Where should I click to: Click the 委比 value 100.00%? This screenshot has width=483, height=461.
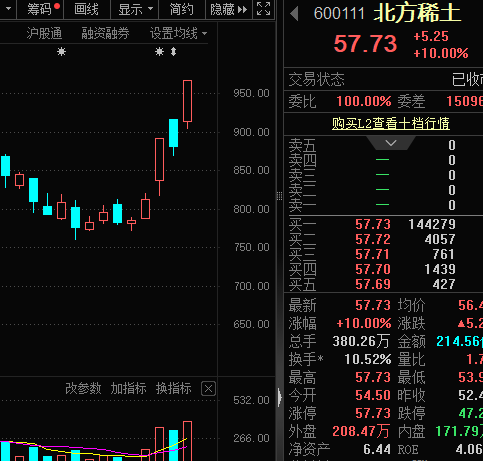tap(364, 101)
